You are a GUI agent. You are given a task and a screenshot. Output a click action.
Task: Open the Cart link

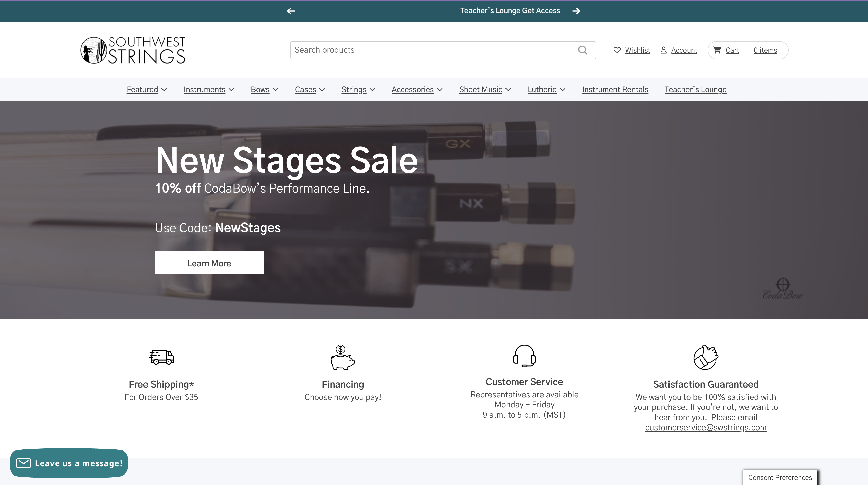[732, 50]
